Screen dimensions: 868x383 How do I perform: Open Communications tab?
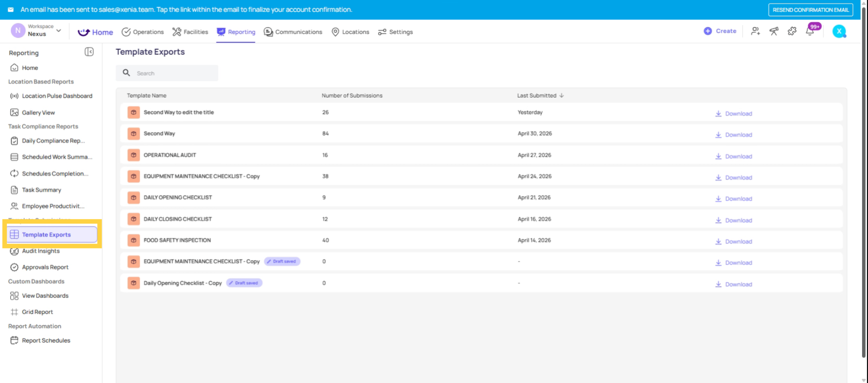[293, 32]
